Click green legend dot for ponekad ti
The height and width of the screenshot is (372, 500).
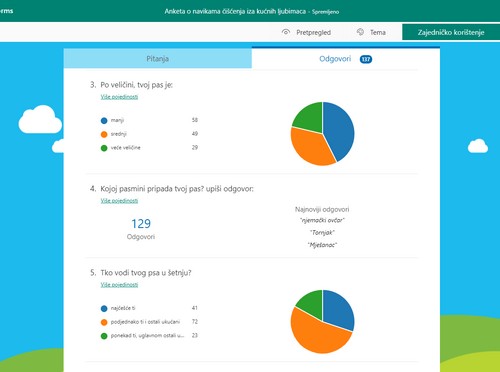104,336
